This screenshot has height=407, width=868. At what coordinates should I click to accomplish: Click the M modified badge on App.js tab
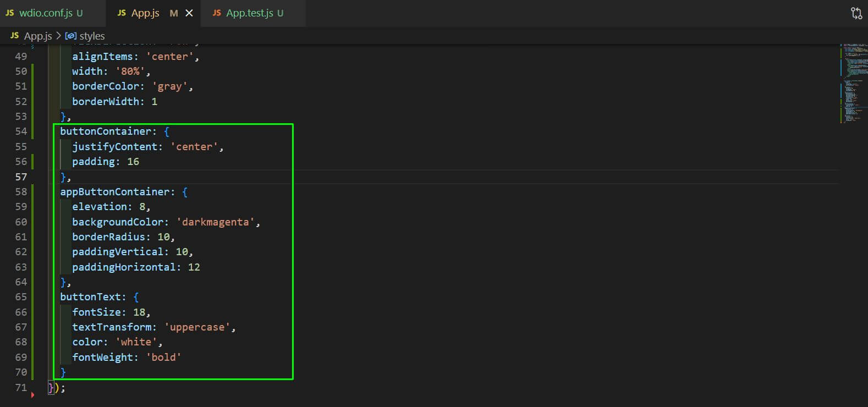pyautogui.click(x=174, y=13)
